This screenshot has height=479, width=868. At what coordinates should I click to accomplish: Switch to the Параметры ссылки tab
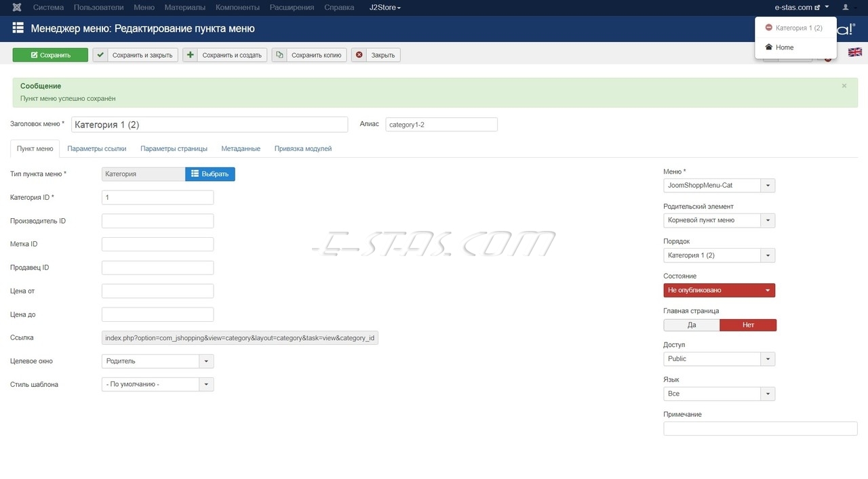(x=97, y=148)
